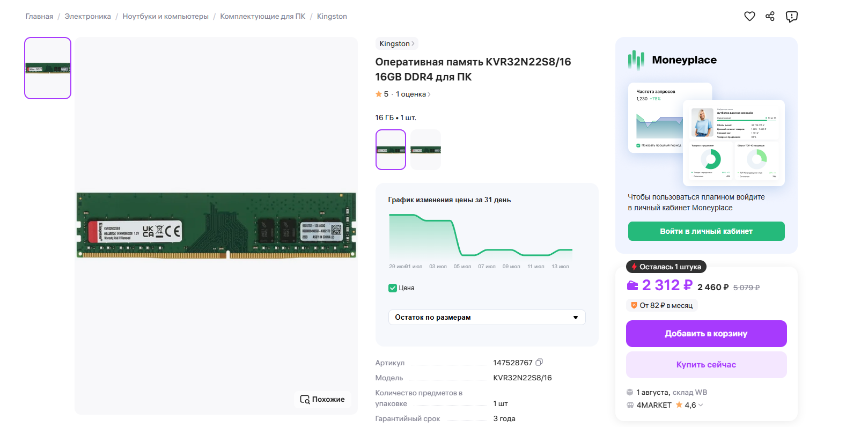Viewport: 868px width, 427px height.
Task: Click the Moneyplace plugin preview image
Action: 706,134
